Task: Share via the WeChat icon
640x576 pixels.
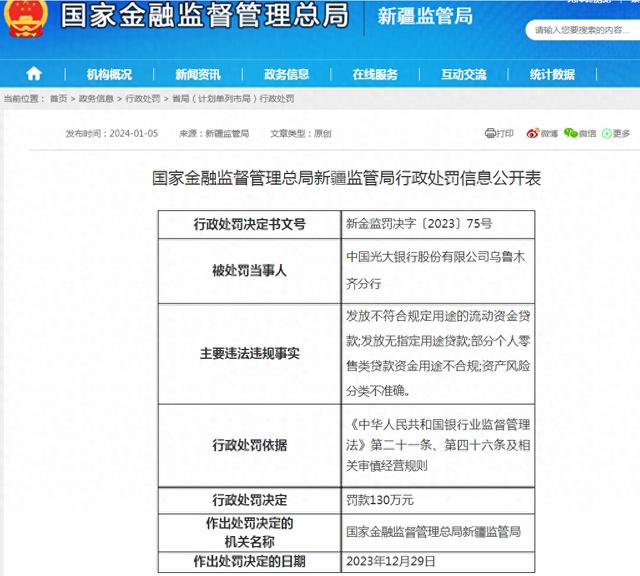Action: (571, 133)
